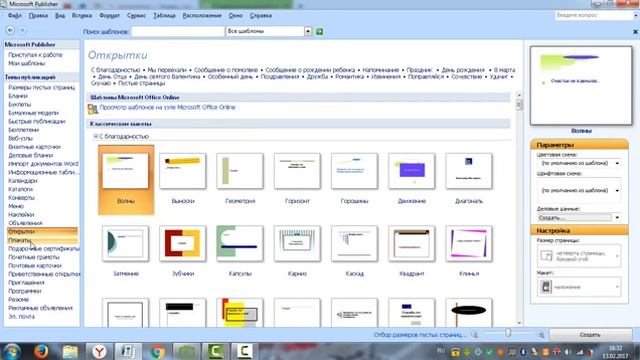
Task: Jump to День рождения category link
Action: pos(463,70)
